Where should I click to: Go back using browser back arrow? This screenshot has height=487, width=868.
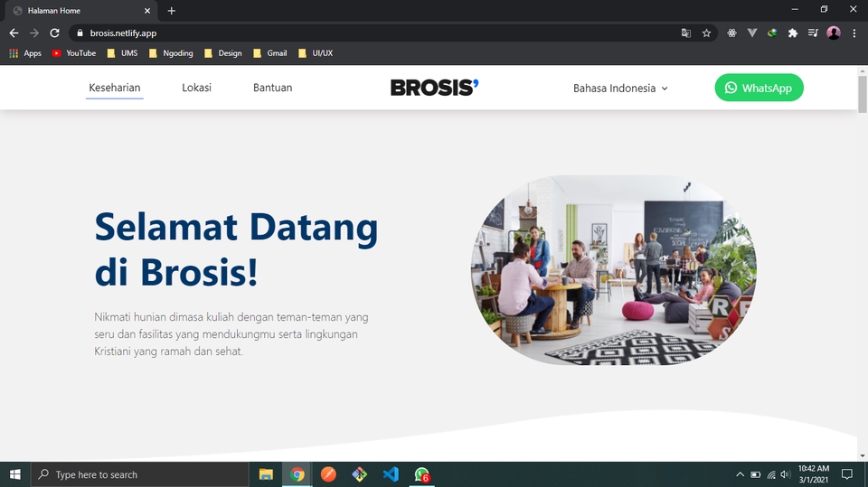[x=14, y=33]
